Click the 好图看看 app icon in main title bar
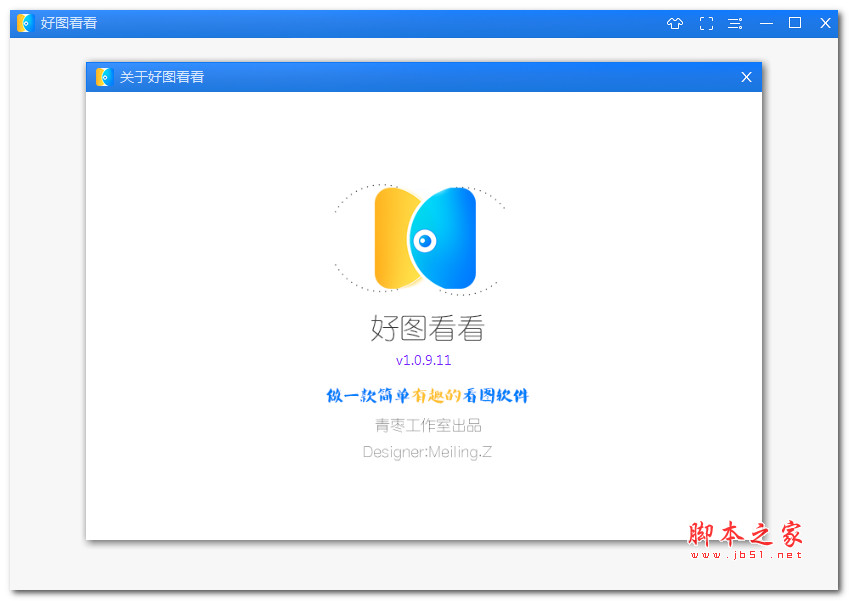Image resolution: width=849 pixels, height=601 pixels. [25, 23]
